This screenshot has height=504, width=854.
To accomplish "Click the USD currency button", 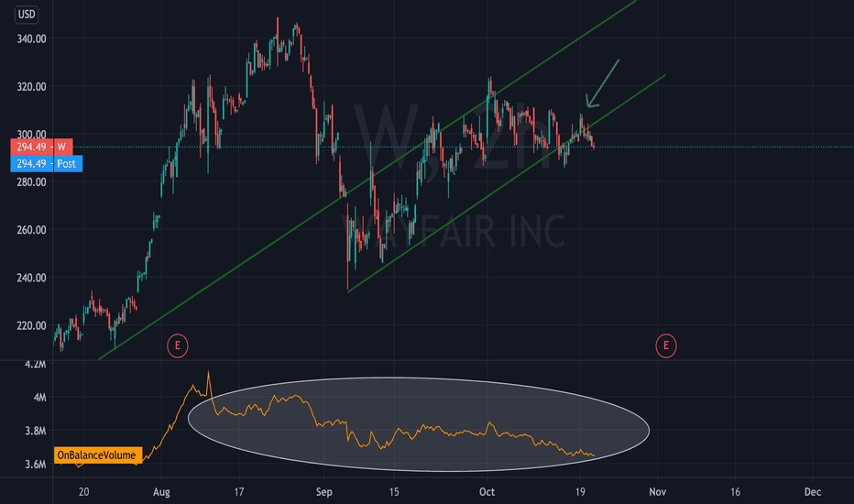I will [27, 14].
